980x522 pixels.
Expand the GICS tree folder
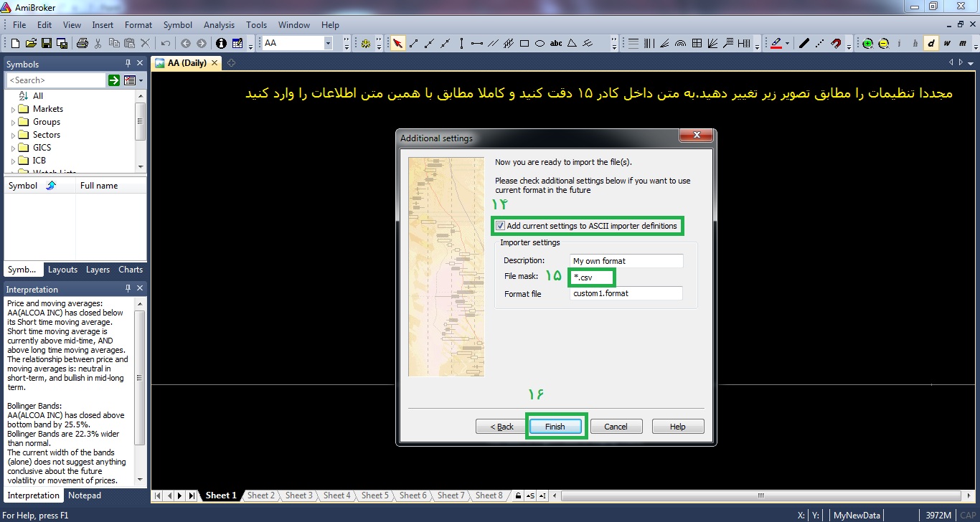coord(14,148)
